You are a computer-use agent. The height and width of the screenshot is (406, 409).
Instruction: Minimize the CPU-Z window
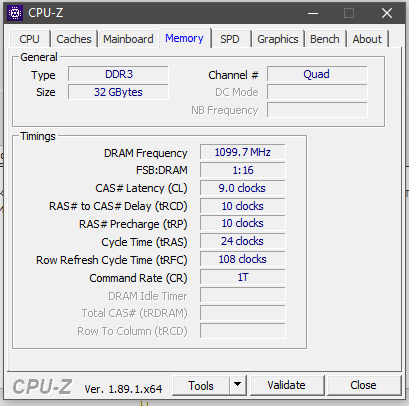click(x=313, y=13)
